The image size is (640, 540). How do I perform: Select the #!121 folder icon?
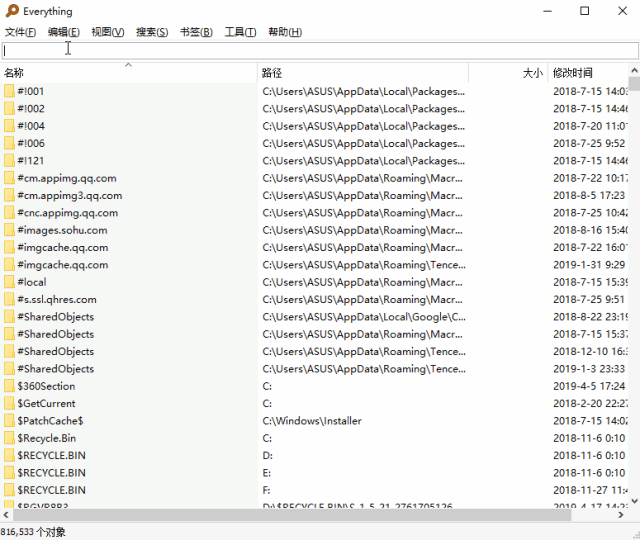(x=9, y=160)
